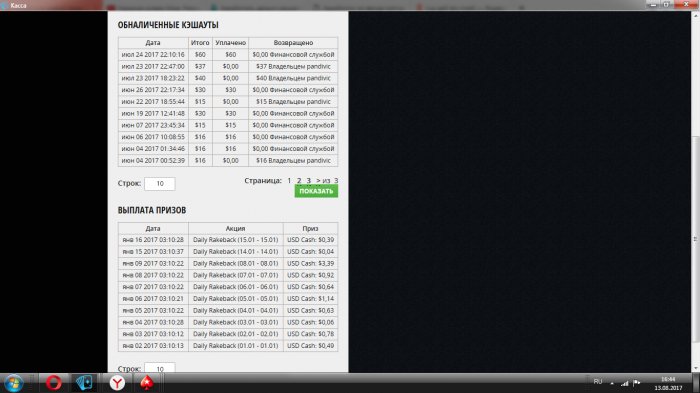The width and height of the screenshot is (700, 393).
Task: Open Windows Start menu
Action: click(x=14, y=383)
